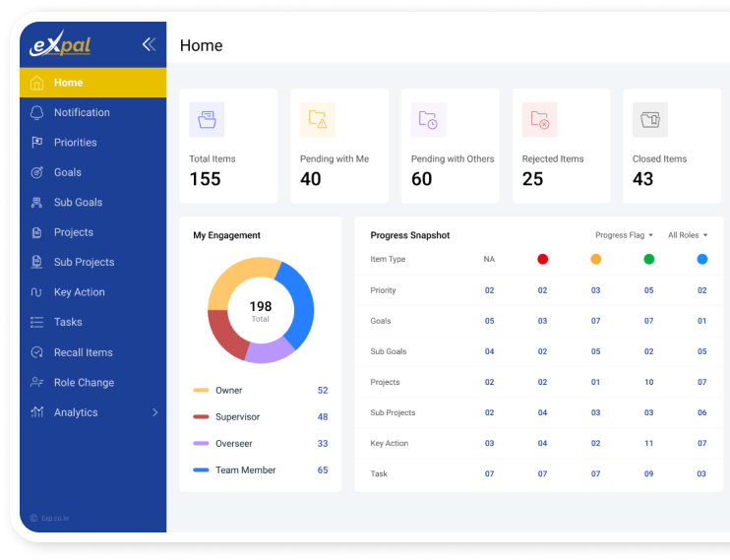This screenshot has height=560, width=730.
Task: Expand the Analytics submenu arrow
Action: pyautogui.click(x=154, y=412)
